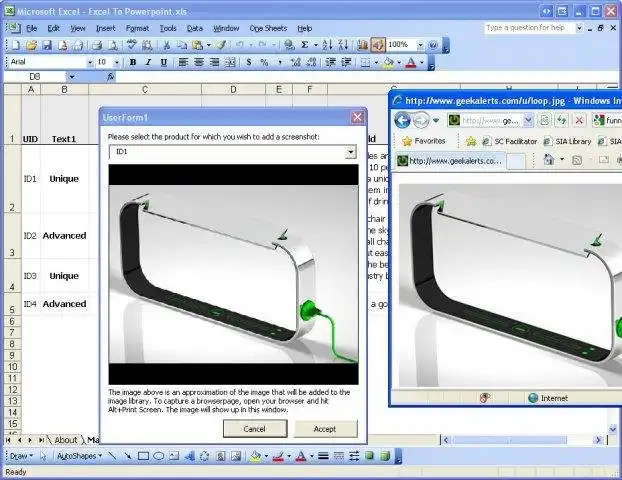Open SIA Library favorites link
The height and width of the screenshot is (480, 622).
pyautogui.click(x=568, y=141)
